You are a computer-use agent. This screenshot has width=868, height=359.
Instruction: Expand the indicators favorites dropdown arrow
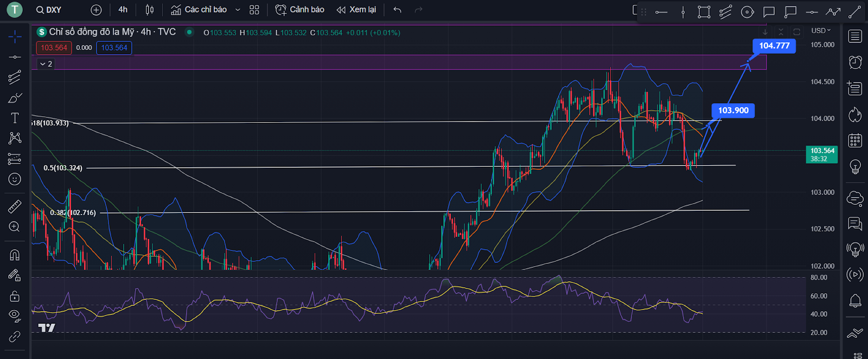(x=238, y=10)
